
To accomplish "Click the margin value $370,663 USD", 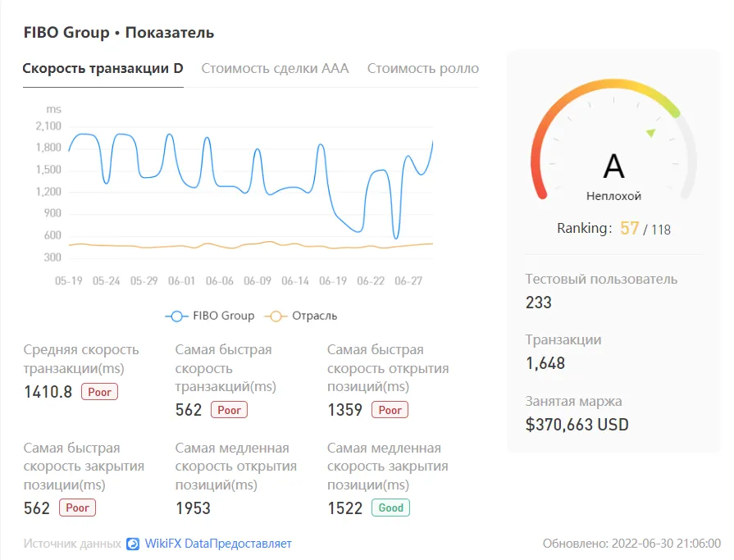I will tap(577, 425).
